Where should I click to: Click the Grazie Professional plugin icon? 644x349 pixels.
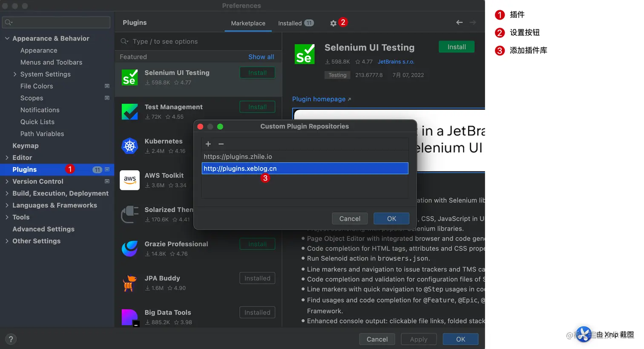[x=129, y=249]
